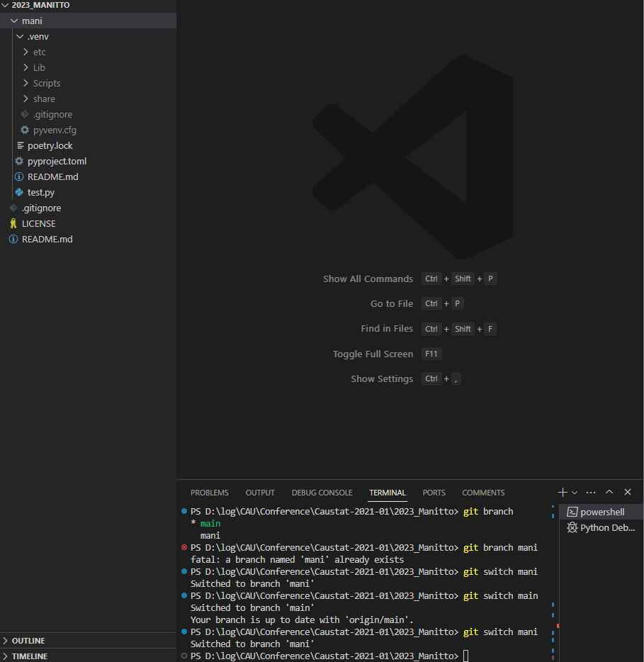Open pyproject.toml file
Image resolution: width=644 pixels, height=662 pixels.
click(x=57, y=162)
